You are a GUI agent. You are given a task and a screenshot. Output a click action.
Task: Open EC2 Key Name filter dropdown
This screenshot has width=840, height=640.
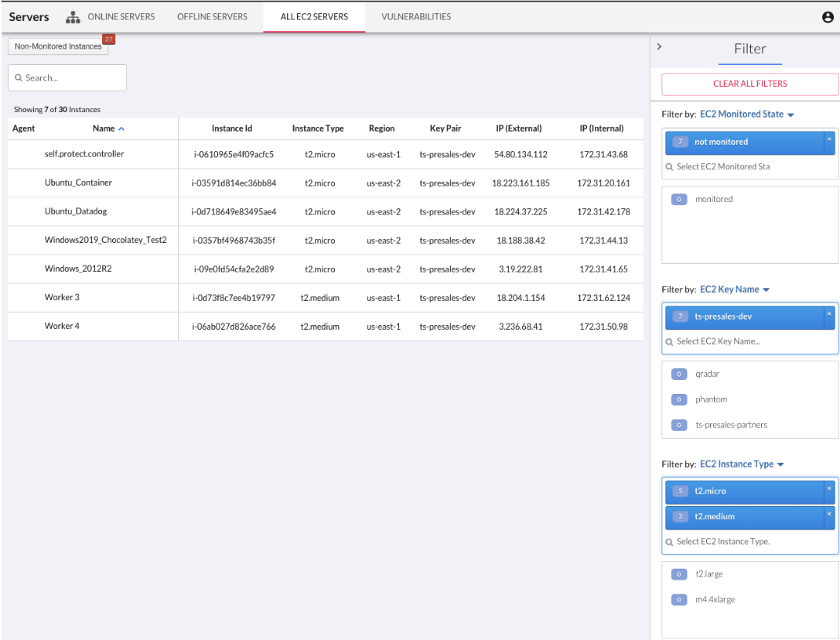pos(735,289)
